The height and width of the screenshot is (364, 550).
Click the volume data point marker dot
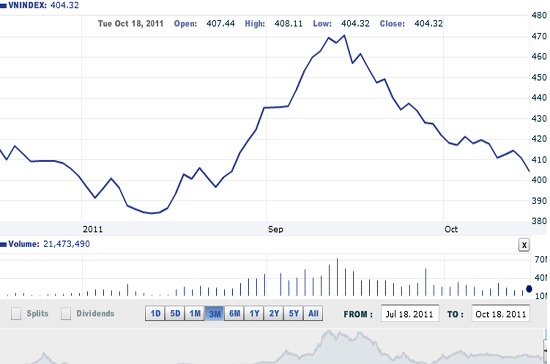point(529,289)
